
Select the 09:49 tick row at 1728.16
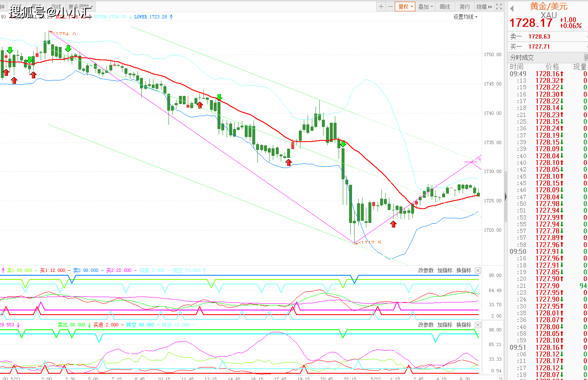[x=548, y=74]
